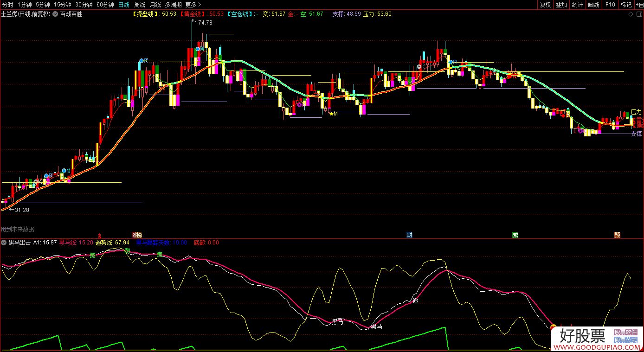Open the 统计 statistics tool
The image size is (644, 352).
577,5
